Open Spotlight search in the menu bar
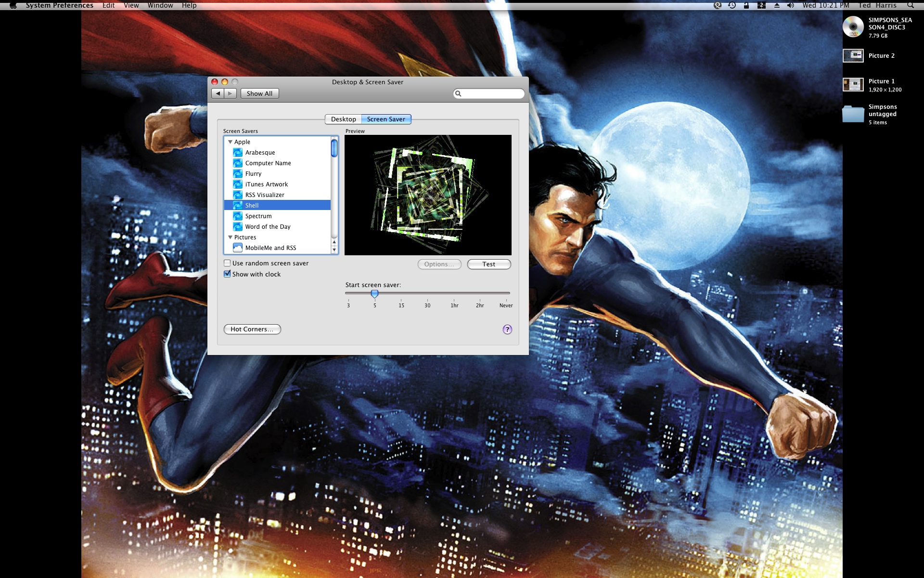This screenshot has height=578, width=924. coord(911,5)
